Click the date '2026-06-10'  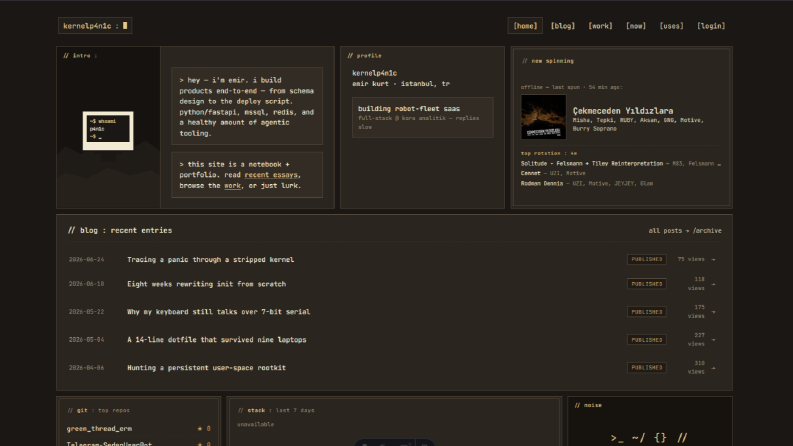pos(86,284)
